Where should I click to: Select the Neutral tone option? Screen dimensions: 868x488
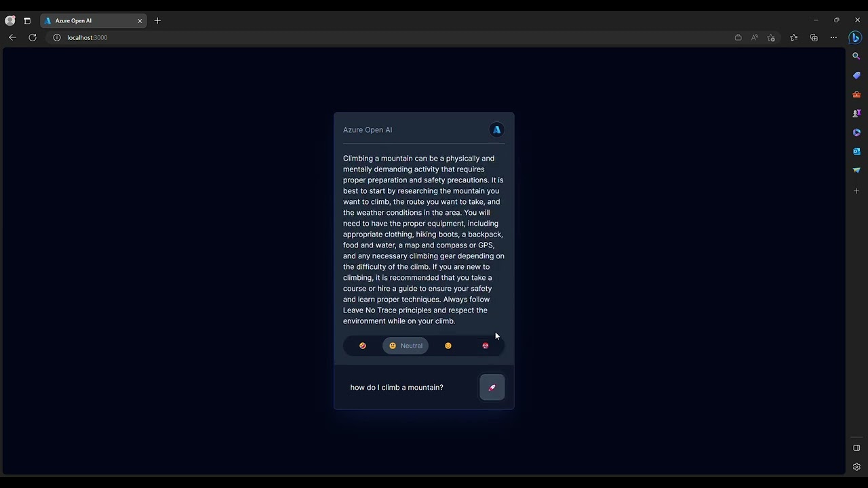(x=406, y=346)
